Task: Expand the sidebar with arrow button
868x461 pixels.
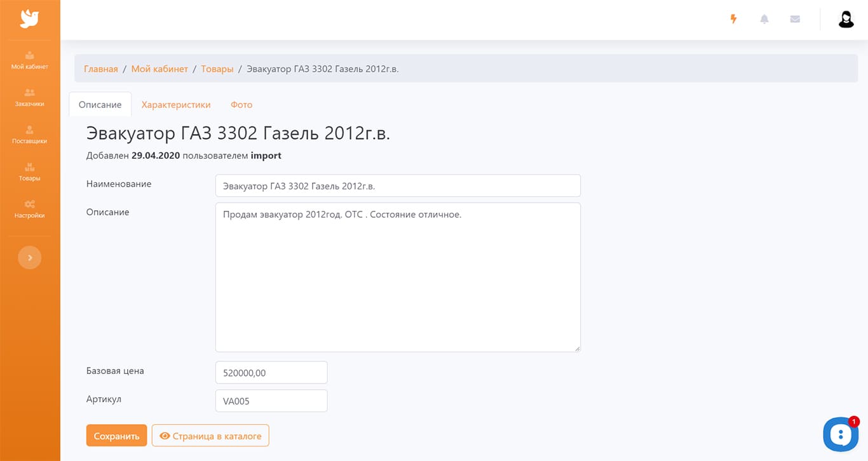Action: [30, 258]
